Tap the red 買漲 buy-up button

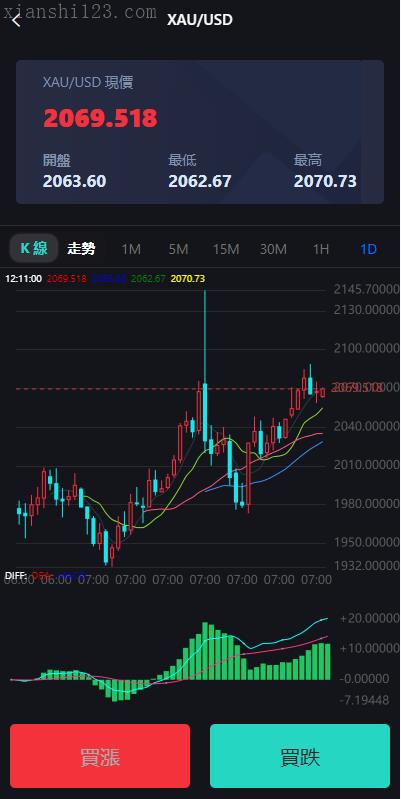(x=100, y=756)
